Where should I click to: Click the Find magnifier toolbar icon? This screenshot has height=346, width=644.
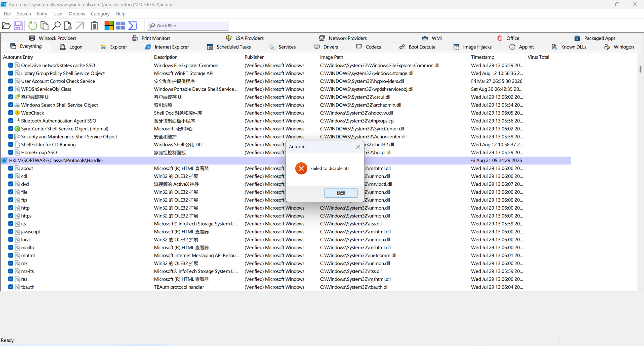[56, 26]
